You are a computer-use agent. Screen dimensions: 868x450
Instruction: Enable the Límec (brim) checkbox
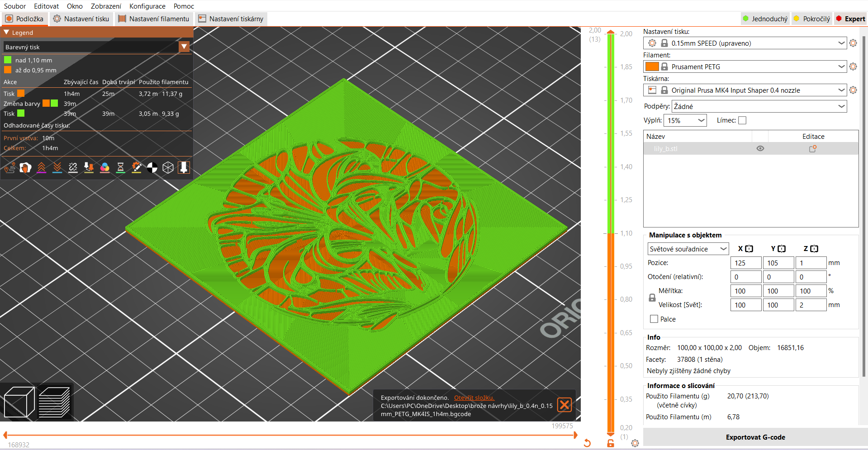pyautogui.click(x=742, y=120)
